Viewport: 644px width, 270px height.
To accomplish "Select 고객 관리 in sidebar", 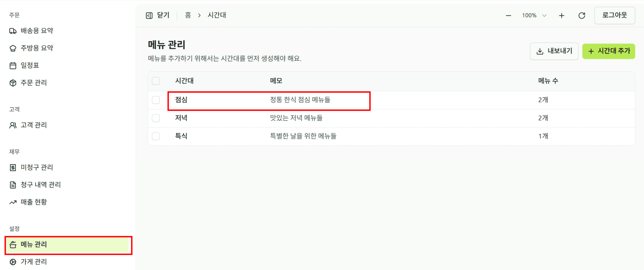I will coord(28,125).
